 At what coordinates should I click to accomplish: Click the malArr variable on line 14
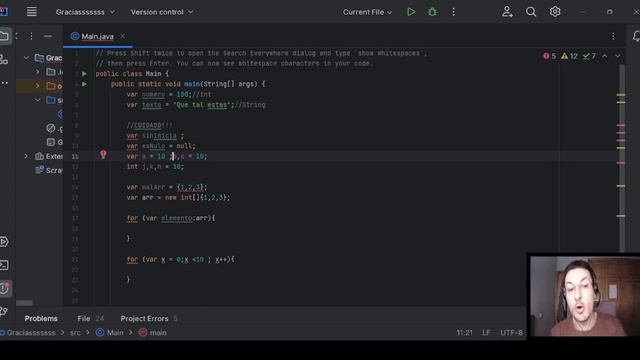pos(153,187)
